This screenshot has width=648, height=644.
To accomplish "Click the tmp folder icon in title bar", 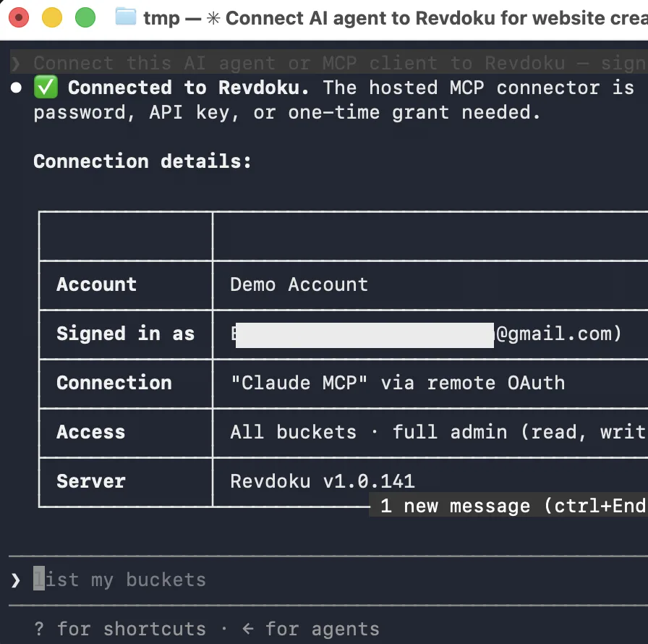I will [x=125, y=17].
